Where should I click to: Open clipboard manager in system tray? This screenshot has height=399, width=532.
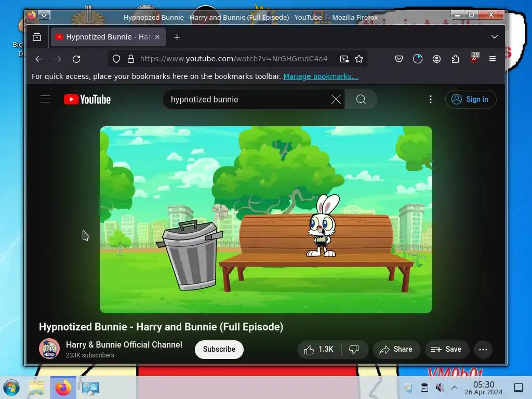424,388
